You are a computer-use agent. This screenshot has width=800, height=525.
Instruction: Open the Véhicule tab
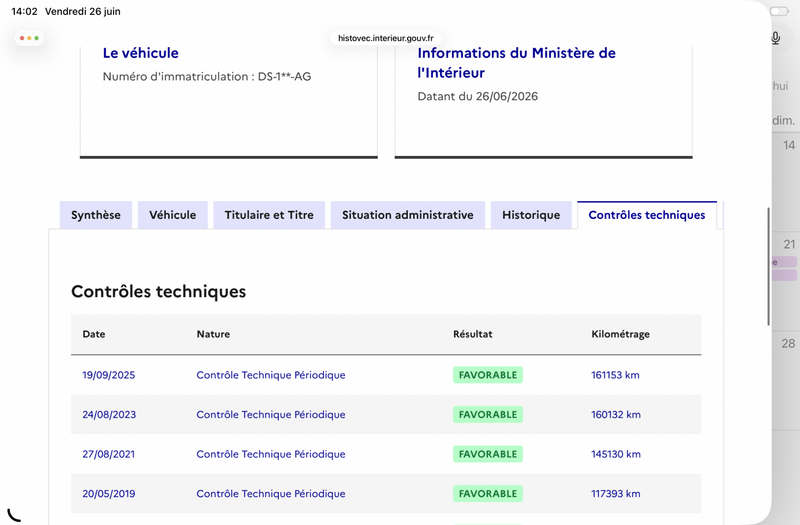[172, 215]
